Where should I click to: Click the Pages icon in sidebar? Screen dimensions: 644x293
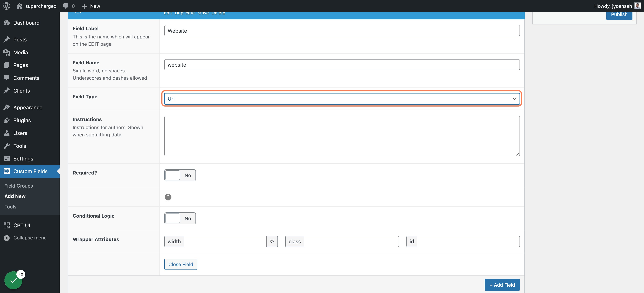[x=7, y=65]
